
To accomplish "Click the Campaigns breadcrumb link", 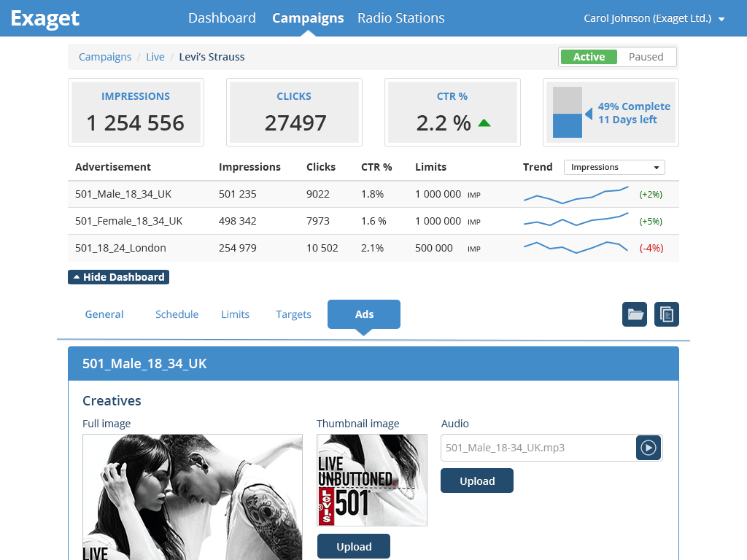I will pyautogui.click(x=105, y=57).
